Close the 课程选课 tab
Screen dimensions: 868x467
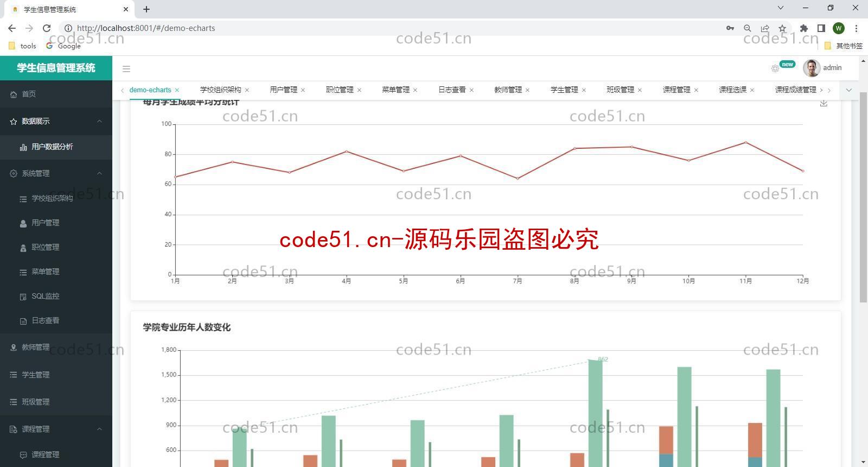click(752, 90)
